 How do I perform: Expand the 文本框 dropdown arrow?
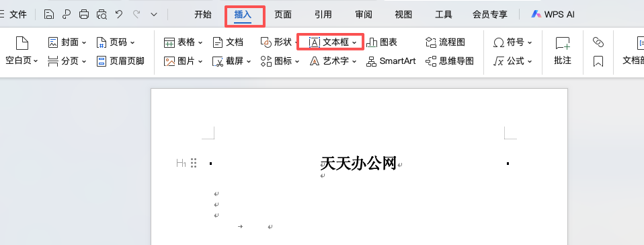[354, 42]
